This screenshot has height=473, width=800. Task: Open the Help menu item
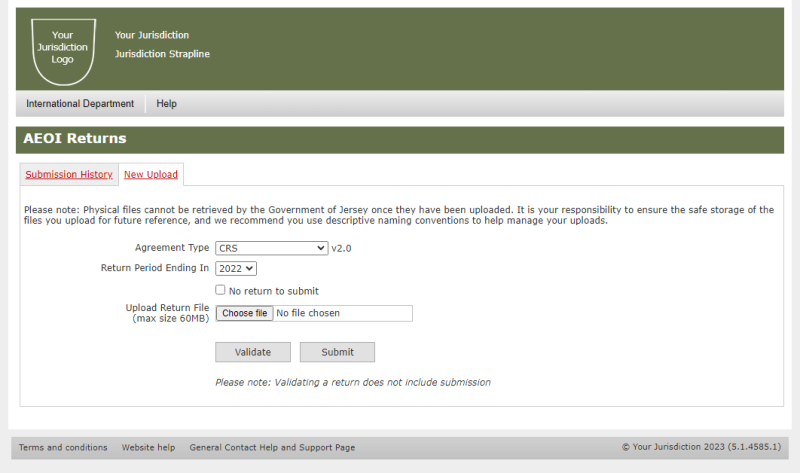click(166, 104)
